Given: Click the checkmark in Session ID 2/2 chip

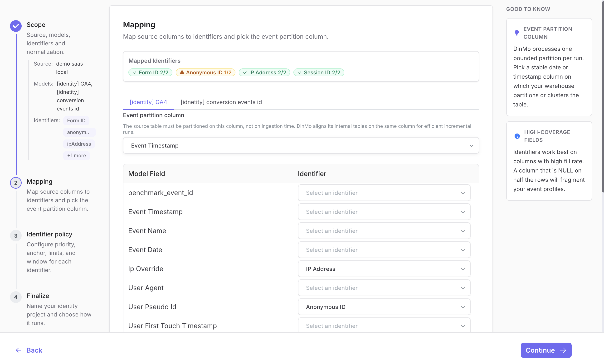Looking at the screenshot, I should click(300, 72).
